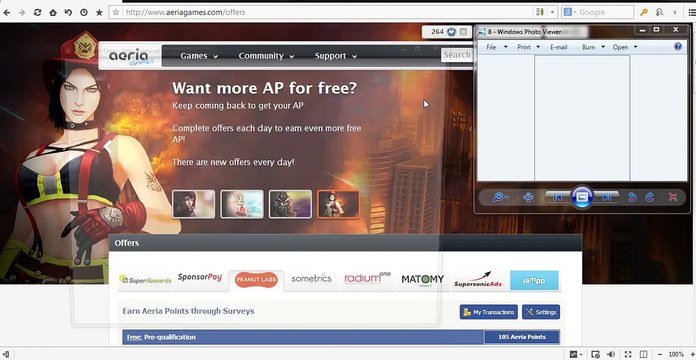Image resolution: width=696 pixels, height=360 pixels.
Task: Switch to the SponsorPay offers tab
Action: [x=200, y=277]
